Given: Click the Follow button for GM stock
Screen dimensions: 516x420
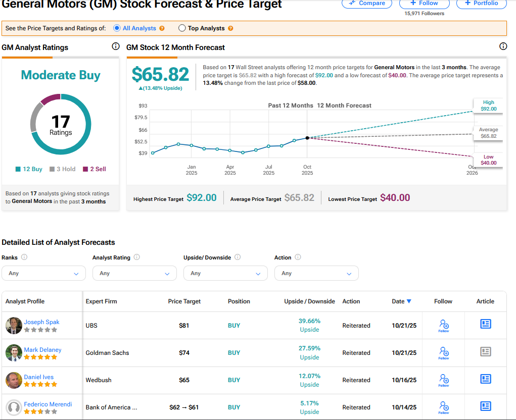Looking at the screenshot, I should [425, 3].
